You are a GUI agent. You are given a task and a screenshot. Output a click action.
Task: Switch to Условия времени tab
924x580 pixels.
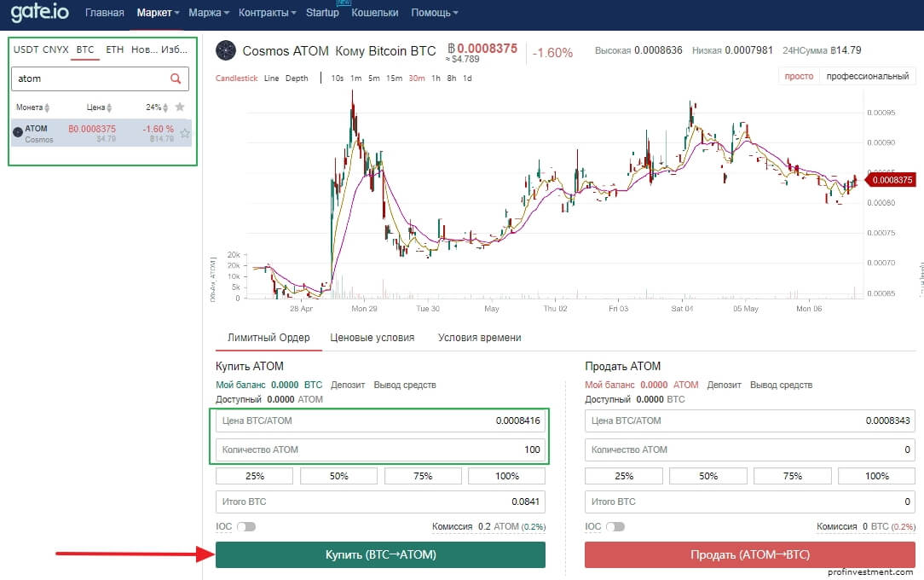(480, 338)
